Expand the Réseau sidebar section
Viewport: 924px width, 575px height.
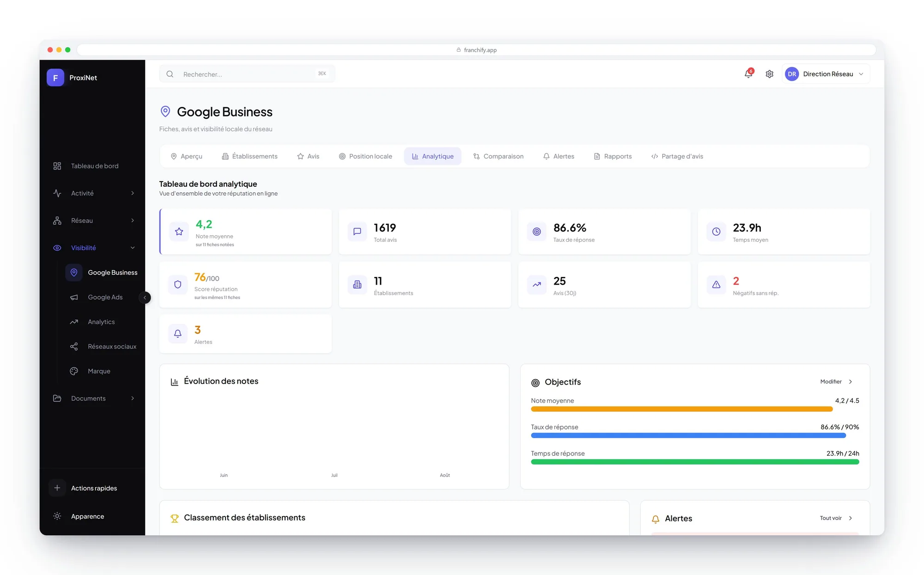point(133,220)
